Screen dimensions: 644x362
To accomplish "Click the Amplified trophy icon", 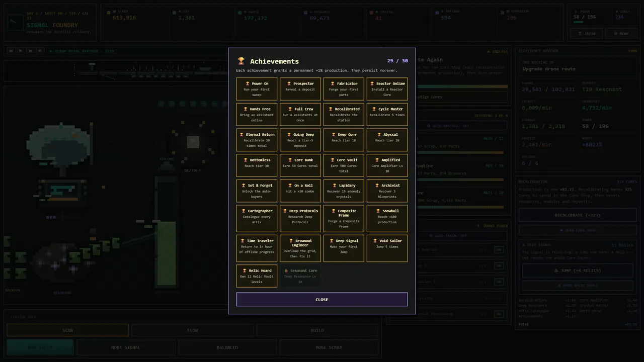I will [x=377, y=160].
